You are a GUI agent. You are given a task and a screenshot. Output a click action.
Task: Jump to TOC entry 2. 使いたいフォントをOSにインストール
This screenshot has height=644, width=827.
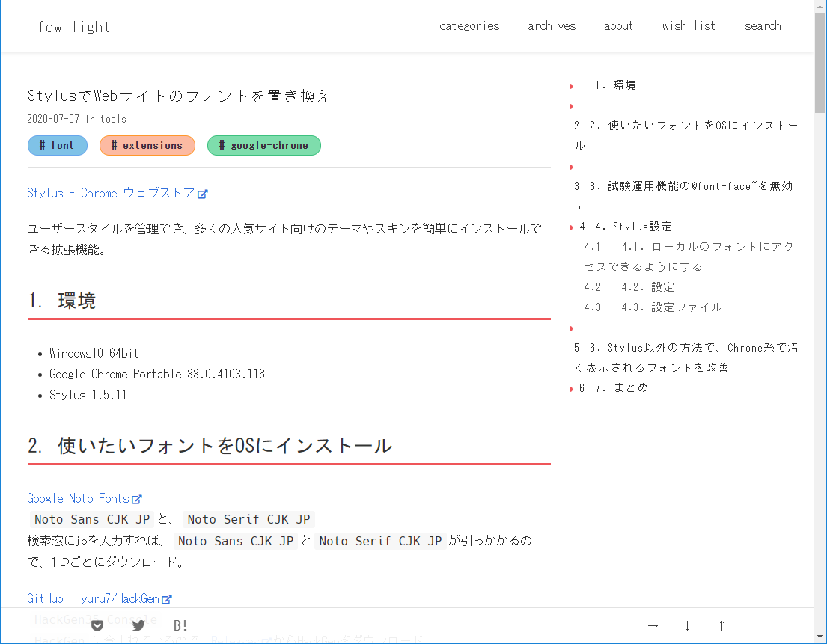point(686,135)
